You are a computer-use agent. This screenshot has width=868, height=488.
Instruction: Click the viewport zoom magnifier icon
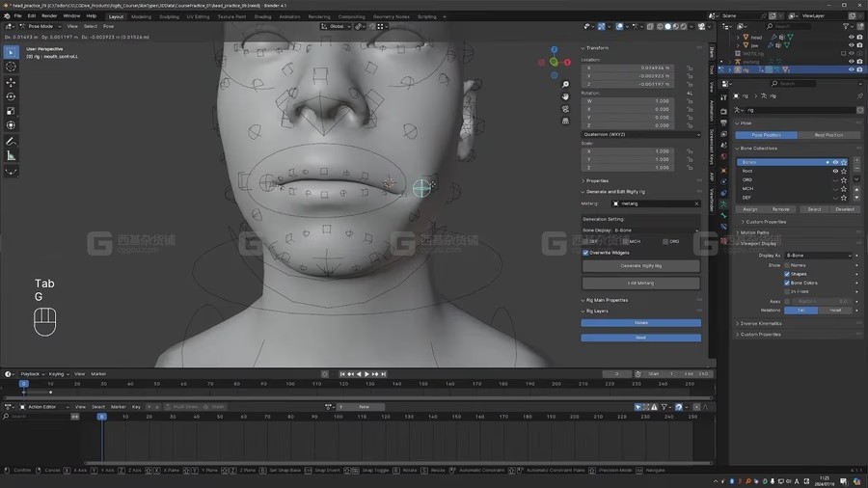565,84
